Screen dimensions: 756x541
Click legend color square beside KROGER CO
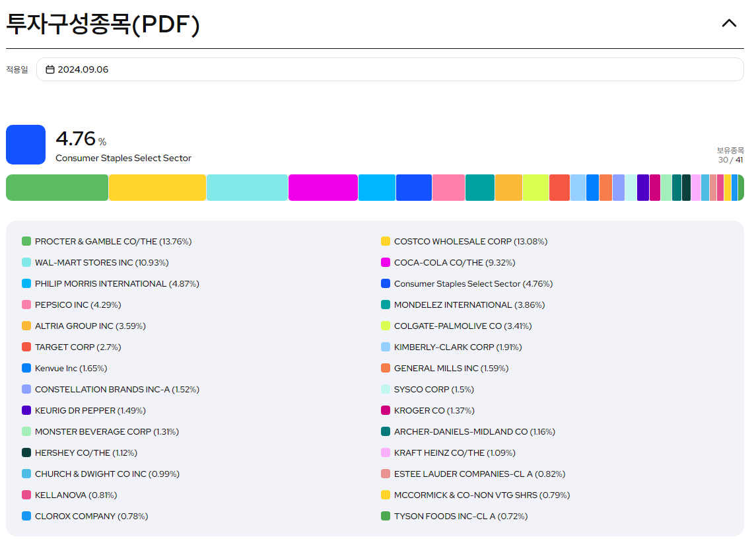point(386,410)
